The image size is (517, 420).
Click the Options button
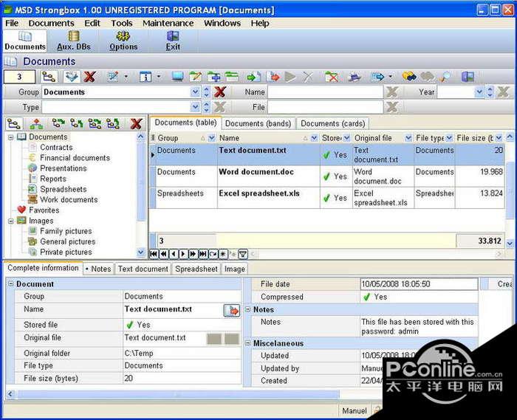(123, 41)
